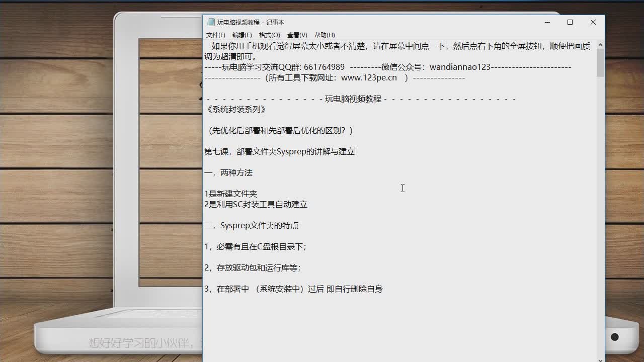Click the line 第七课,部署文件夹Sysprep的讲解与建立
This screenshot has width=644, height=362.
pyautogui.click(x=280, y=151)
